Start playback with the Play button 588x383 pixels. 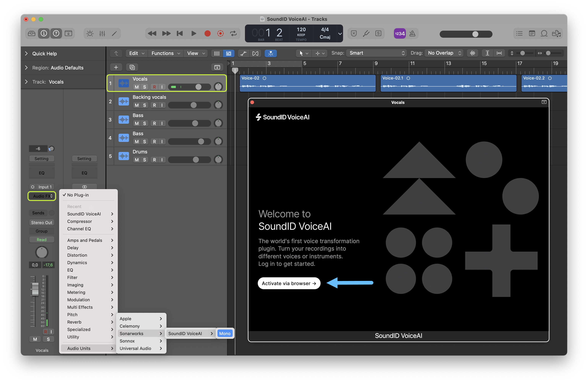(194, 33)
